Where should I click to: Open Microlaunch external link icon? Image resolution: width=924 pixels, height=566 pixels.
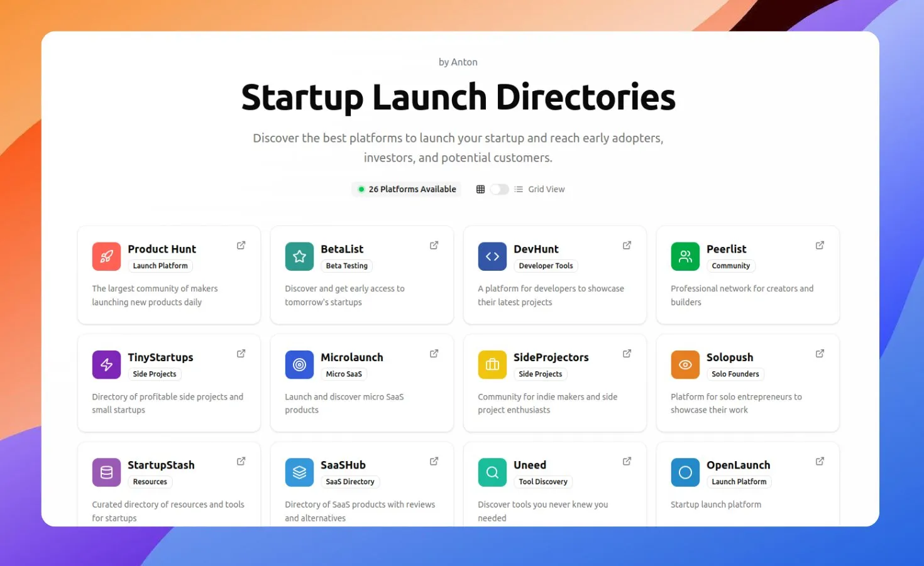point(434,354)
